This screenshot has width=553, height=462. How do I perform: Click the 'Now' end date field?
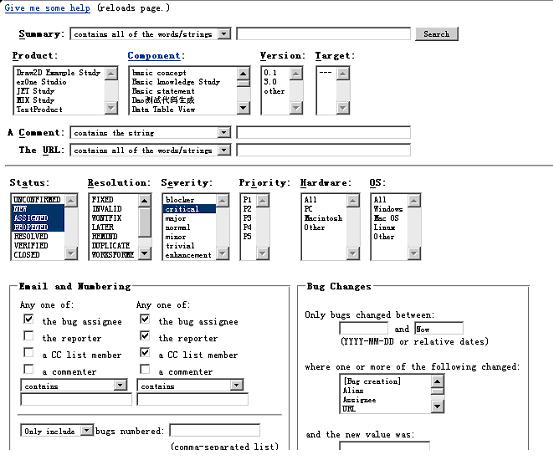[x=439, y=329]
